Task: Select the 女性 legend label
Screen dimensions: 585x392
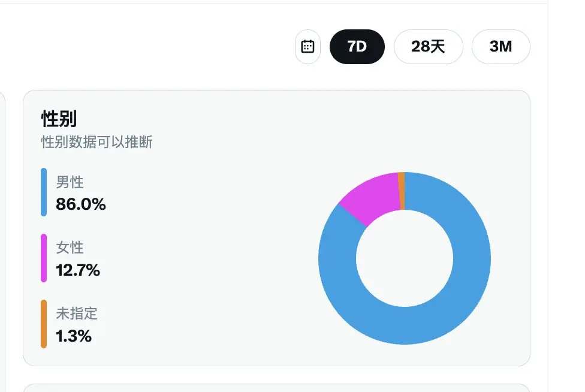Action: 70,248
